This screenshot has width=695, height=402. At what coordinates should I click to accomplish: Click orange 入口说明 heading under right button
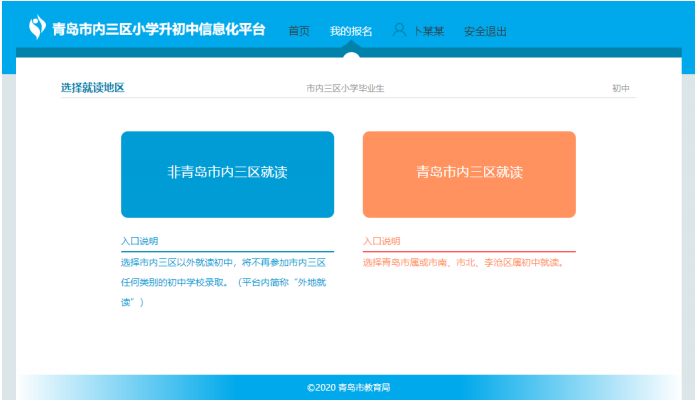click(381, 242)
